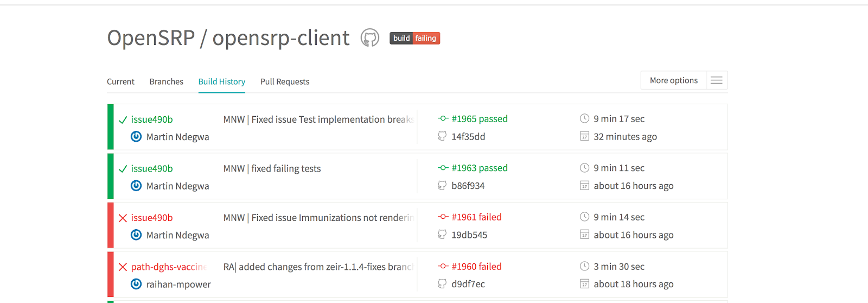This screenshot has width=868, height=303.
Task: Open the More options hamburger menu icon
Action: (717, 80)
